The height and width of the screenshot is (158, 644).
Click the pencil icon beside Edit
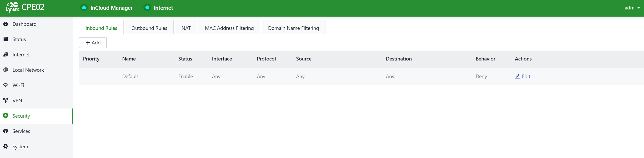[x=517, y=76]
